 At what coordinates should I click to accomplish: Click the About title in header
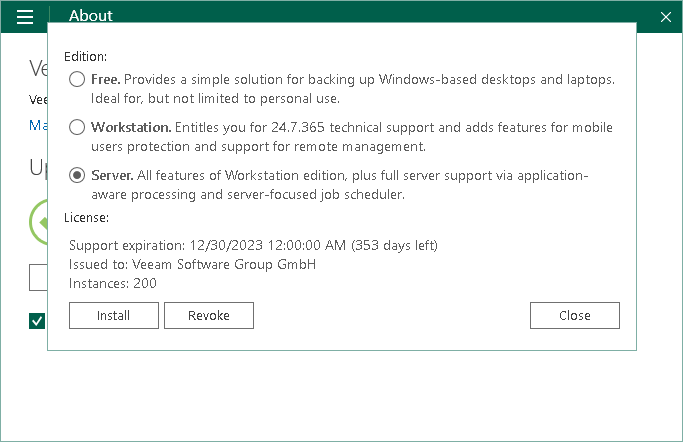(91, 16)
